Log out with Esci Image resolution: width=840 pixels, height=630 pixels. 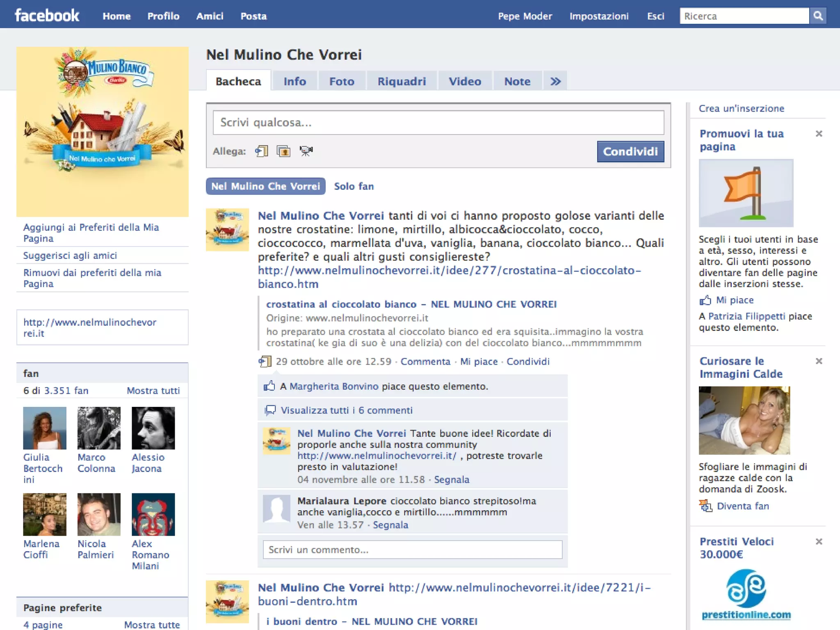click(x=655, y=16)
